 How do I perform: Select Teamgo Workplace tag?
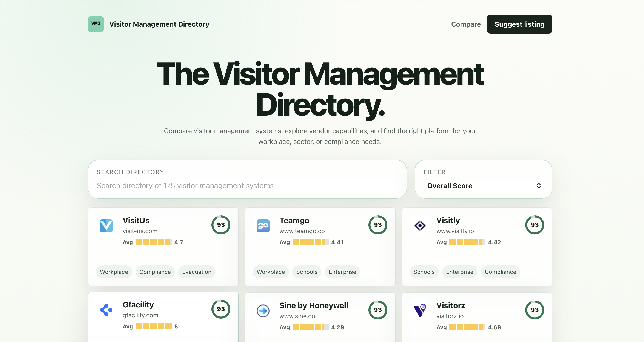pos(271,272)
